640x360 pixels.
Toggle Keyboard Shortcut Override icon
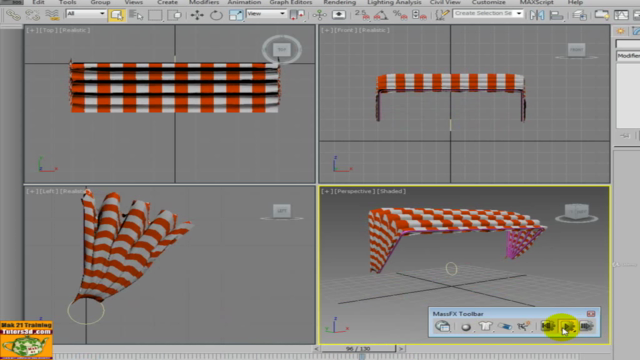[339, 16]
